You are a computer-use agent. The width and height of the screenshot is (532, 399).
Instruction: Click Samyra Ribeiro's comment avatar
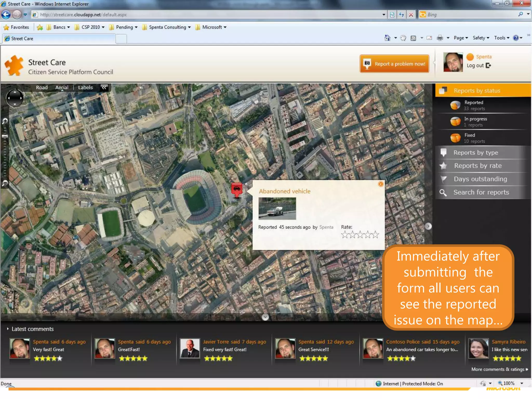click(478, 348)
